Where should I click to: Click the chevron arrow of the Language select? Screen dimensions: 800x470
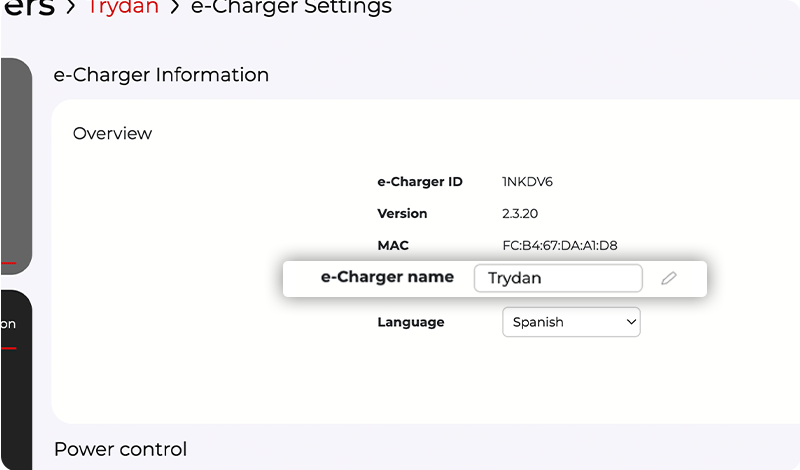pyautogui.click(x=630, y=322)
